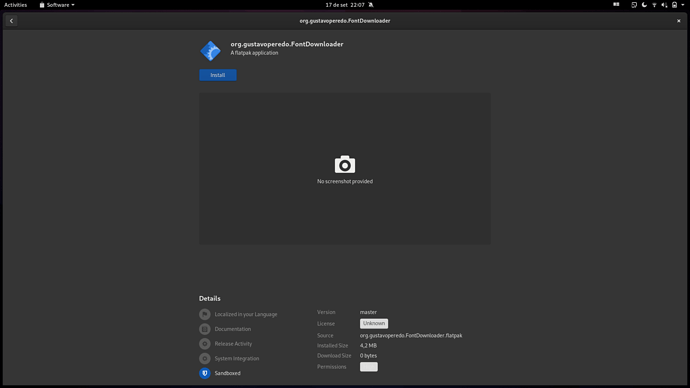This screenshot has width=690, height=388.
Task: Click the camera no-screenshot placeholder icon
Action: pyautogui.click(x=345, y=165)
